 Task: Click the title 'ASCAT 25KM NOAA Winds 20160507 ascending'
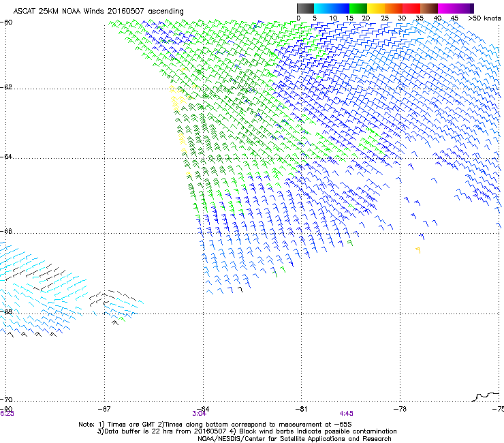click(x=98, y=12)
